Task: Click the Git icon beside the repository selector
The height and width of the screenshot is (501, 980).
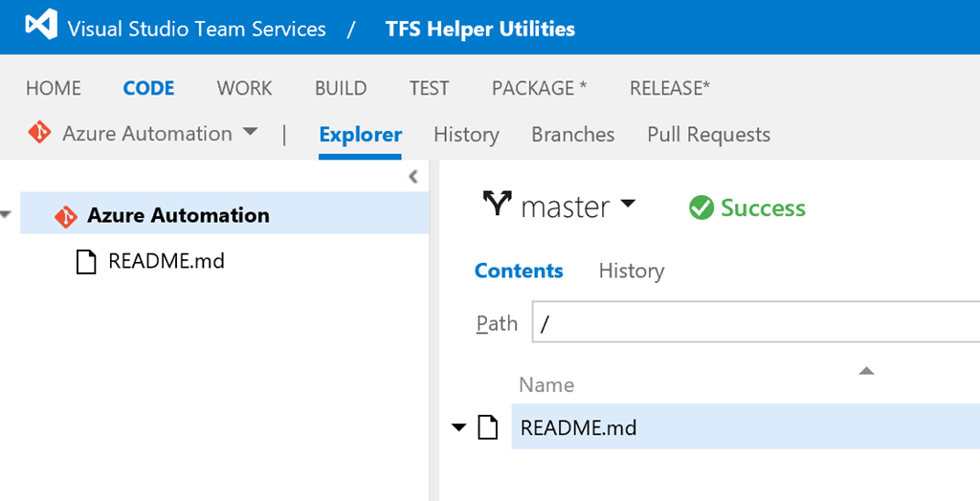Action: pos(39,133)
